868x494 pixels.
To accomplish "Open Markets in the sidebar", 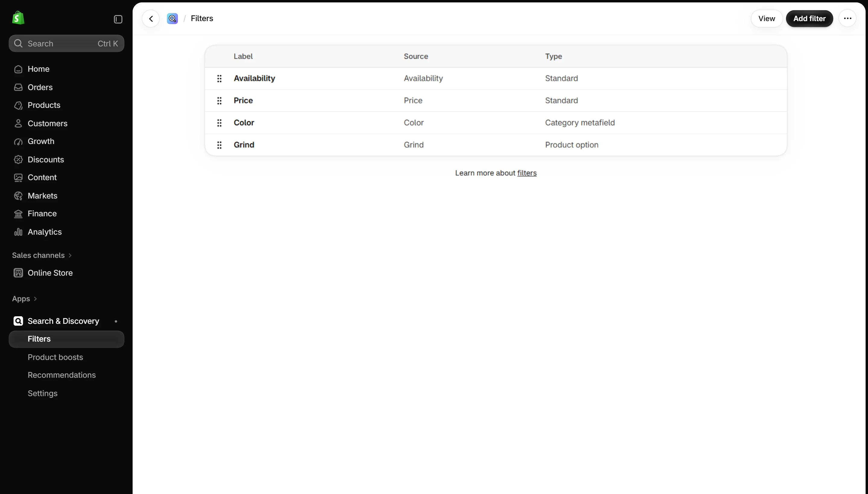I will (67, 196).
